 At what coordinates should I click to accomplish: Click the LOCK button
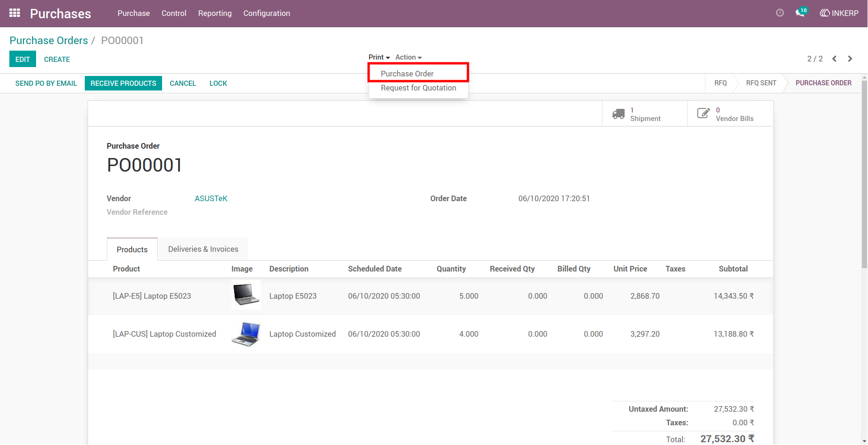pos(218,83)
